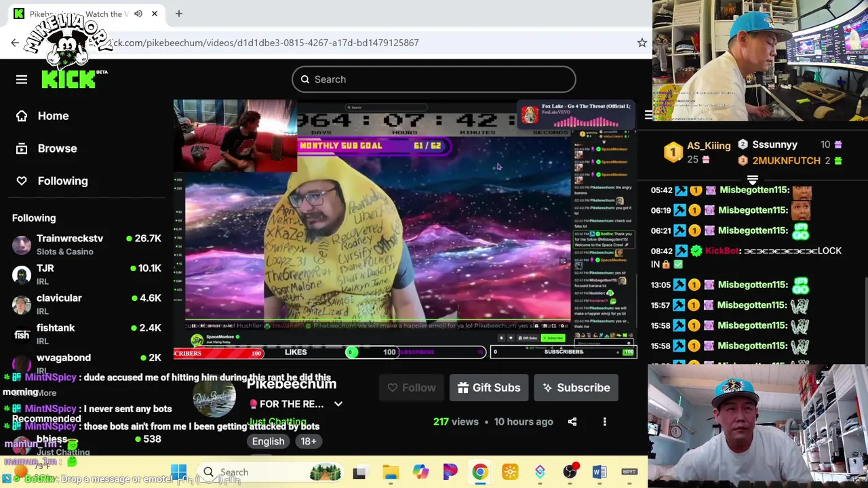Close the Kick browser tab

pos(155,14)
